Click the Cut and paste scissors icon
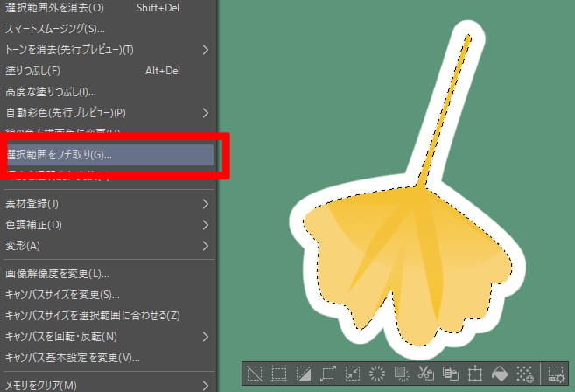 click(426, 374)
